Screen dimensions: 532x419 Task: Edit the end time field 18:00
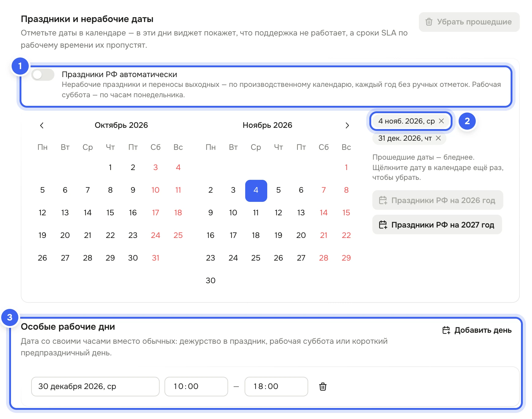pyautogui.click(x=276, y=387)
